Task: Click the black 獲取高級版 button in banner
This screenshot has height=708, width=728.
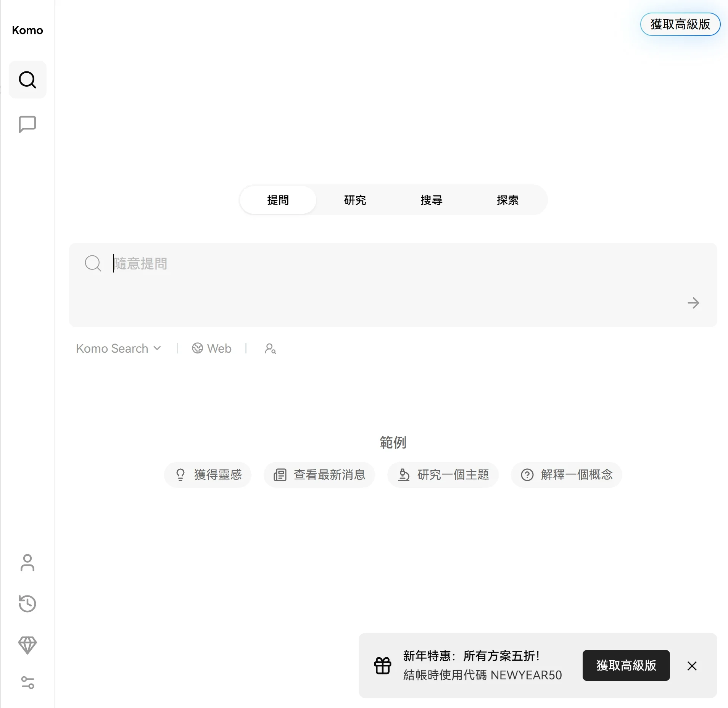Action: click(x=626, y=666)
